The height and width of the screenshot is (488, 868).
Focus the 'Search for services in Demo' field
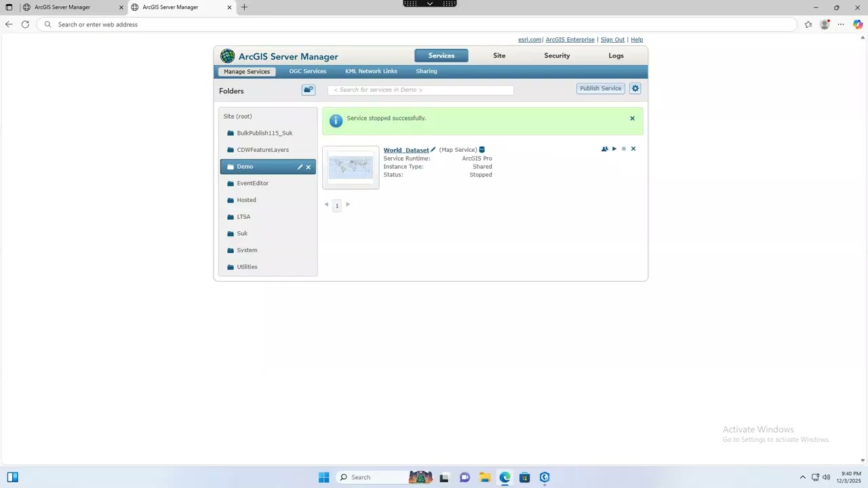420,90
